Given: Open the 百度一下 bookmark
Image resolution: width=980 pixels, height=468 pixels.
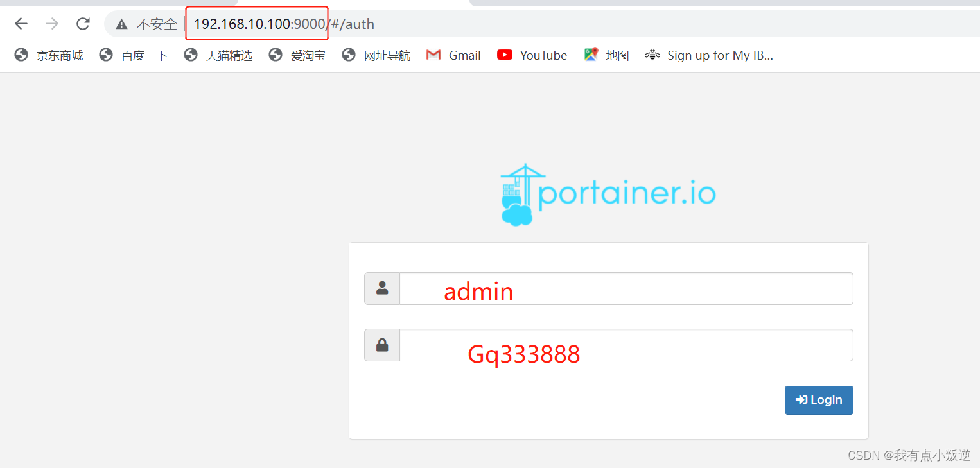Looking at the screenshot, I should 134,55.
